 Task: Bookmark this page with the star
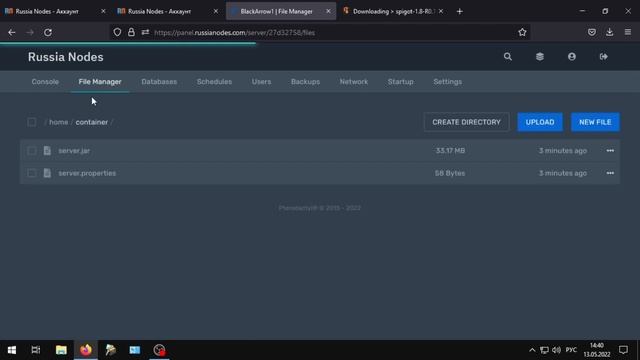click(522, 32)
